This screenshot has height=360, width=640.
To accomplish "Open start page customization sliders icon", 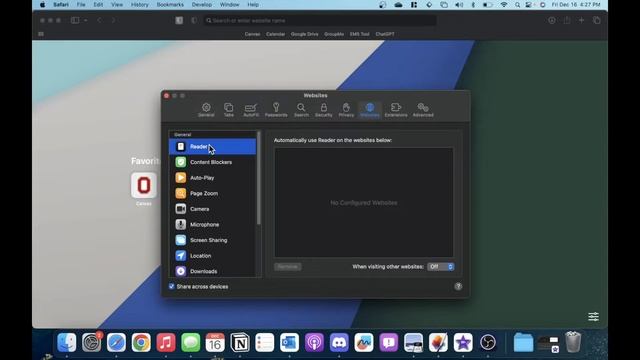I will point(593,316).
